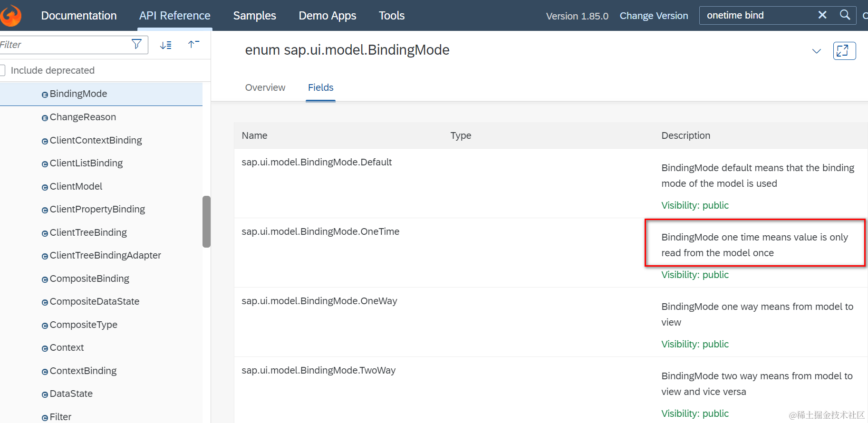The image size is (868, 423).
Task: Open the Tools menu item
Action: pos(391,16)
